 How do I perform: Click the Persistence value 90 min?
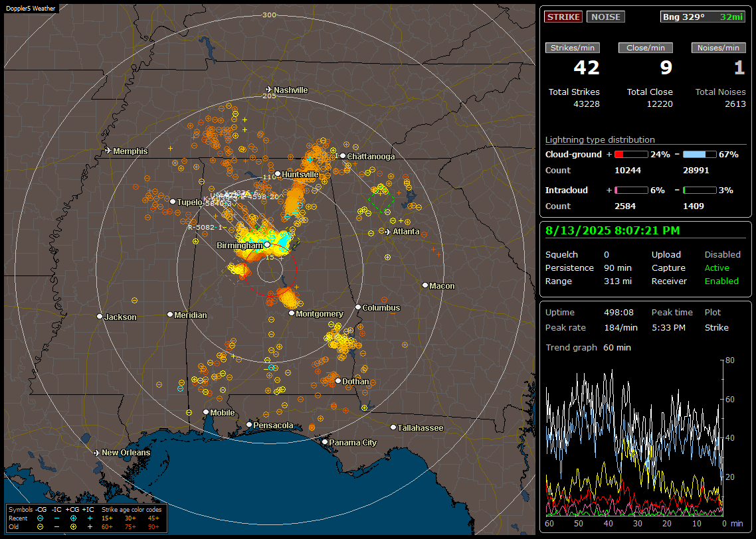(618, 268)
